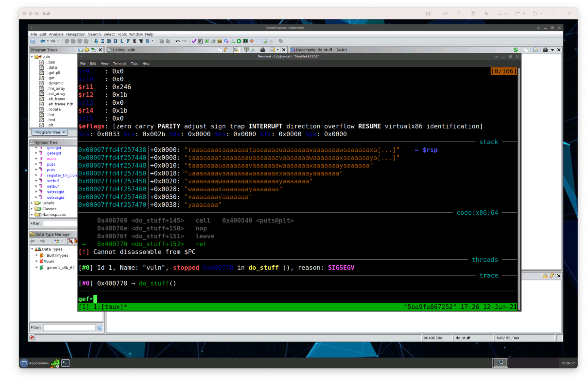Expand the Labels folder in Symbol Tree

coord(32,203)
